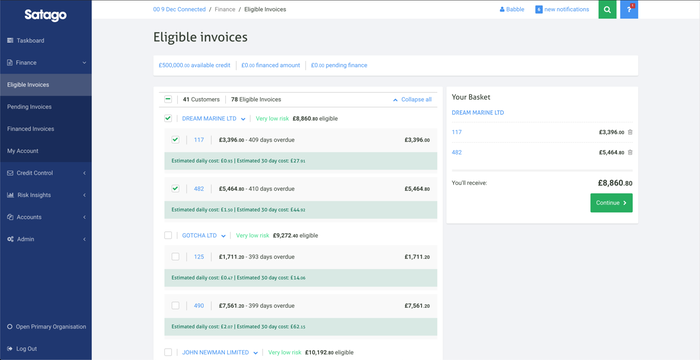Screen dimensions: 700x360
Task: Open invoice 117 link in list
Action: (x=199, y=140)
